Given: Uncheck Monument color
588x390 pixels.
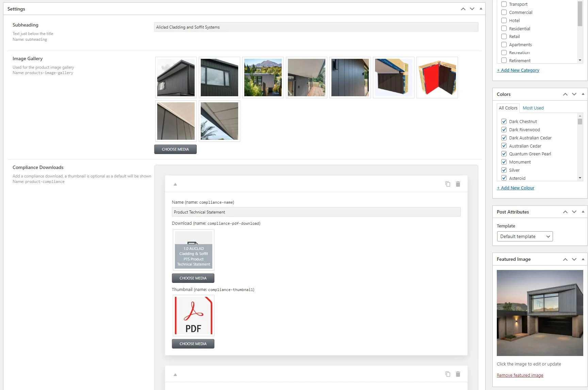Looking at the screenshot, I should pyautogui.click(x=504, y=162).
